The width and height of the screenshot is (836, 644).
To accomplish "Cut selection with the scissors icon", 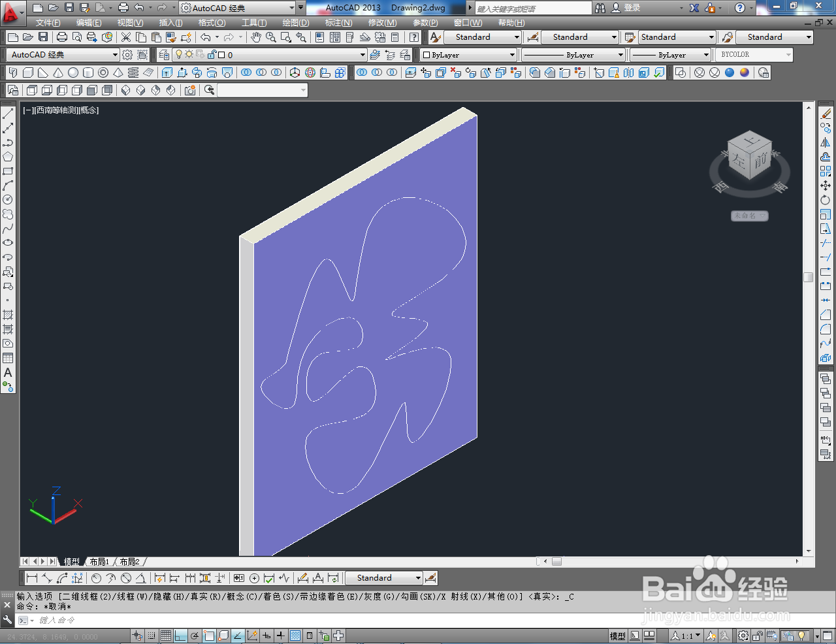I will click(126, 37).
